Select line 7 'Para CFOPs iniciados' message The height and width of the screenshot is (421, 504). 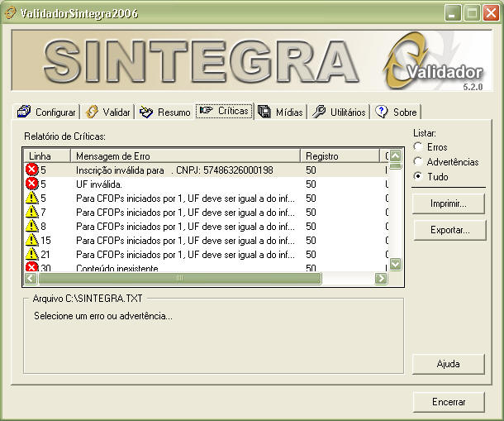coord(185,213)
